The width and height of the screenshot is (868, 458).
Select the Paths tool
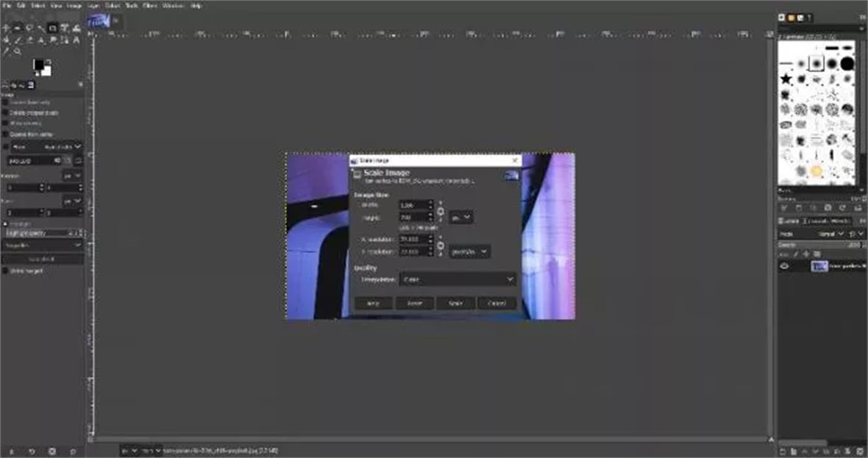tap(65, 40)
